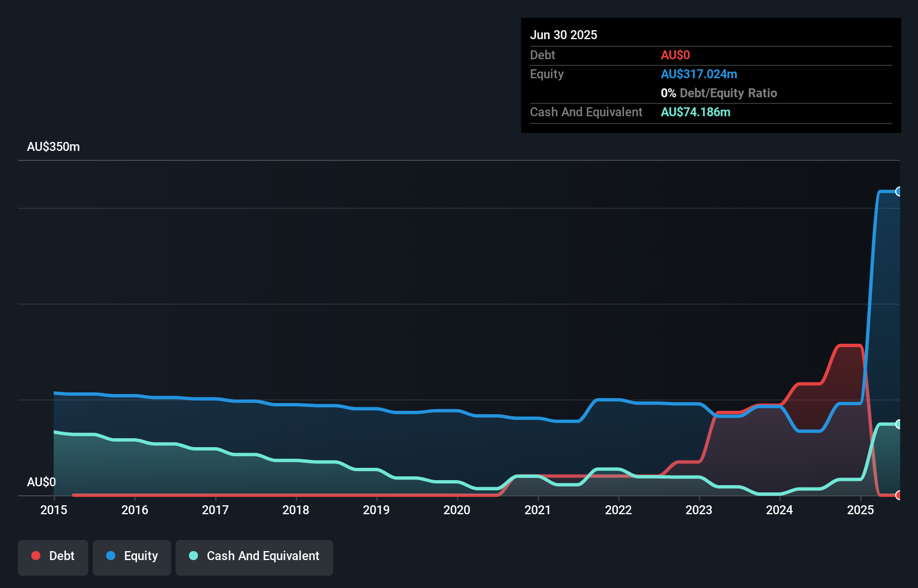The image size is (918, 588).
Task: Click the AU$350m axis gridline label
Action: tap(53, 146)
